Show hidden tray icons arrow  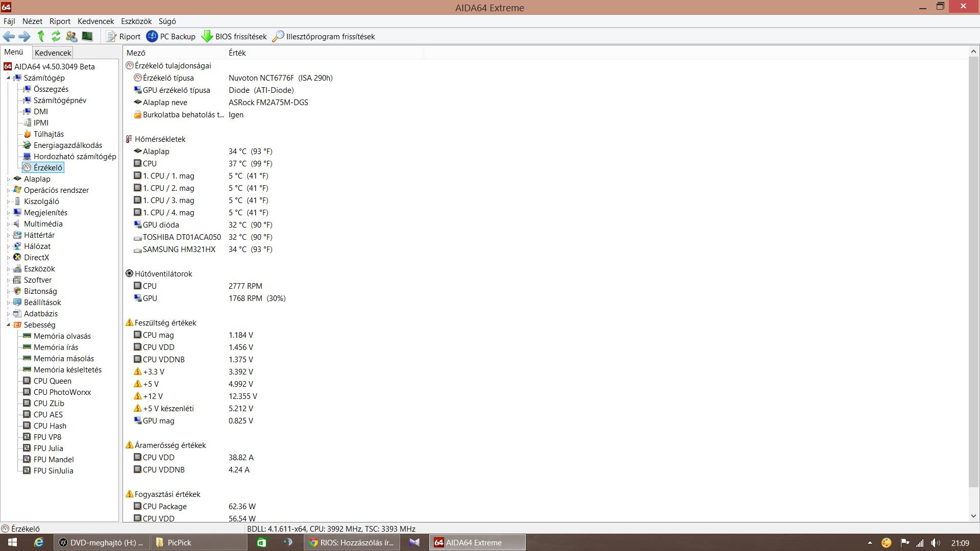coord(870,543)
